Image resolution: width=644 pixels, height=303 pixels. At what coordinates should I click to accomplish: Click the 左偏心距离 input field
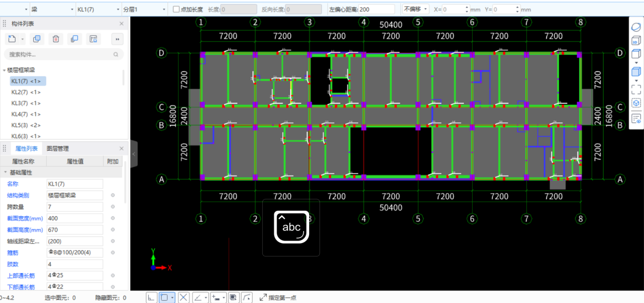coord(376,9)
